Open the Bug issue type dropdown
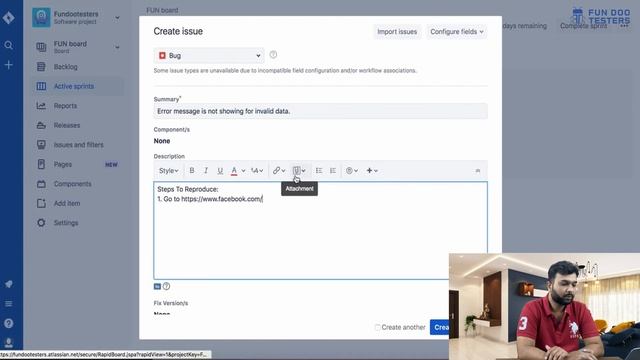The image size is (640, 360). point(209,56)
